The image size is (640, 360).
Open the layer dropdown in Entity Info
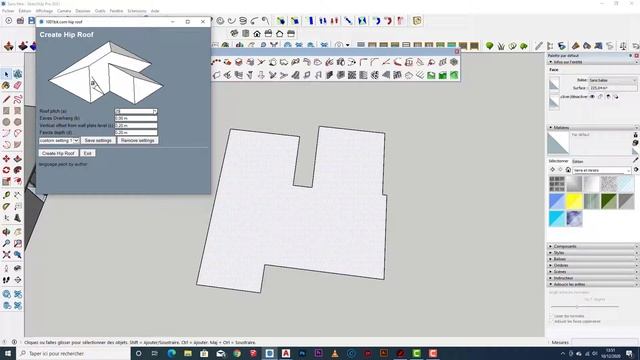[x=612, y=80]
